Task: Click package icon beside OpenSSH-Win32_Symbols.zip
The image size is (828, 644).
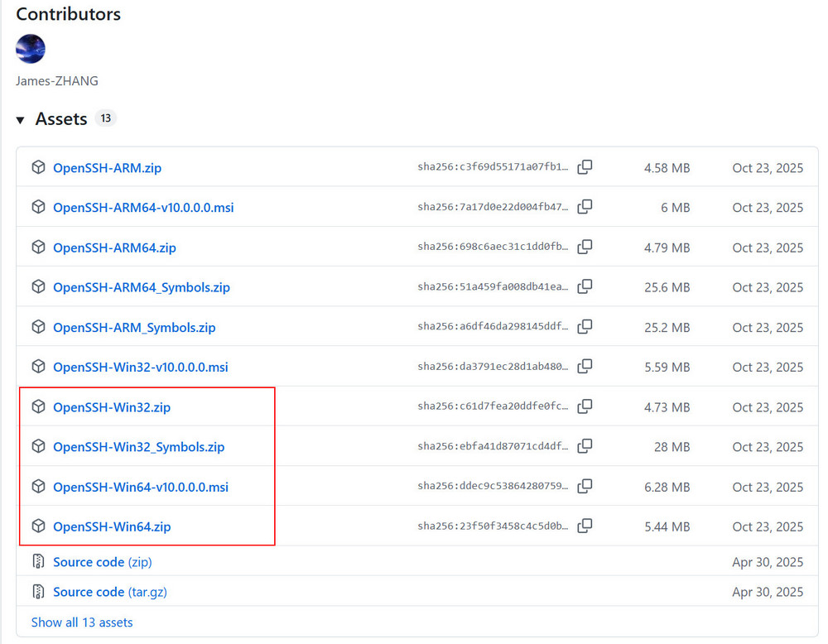Action: click(38, 446)
